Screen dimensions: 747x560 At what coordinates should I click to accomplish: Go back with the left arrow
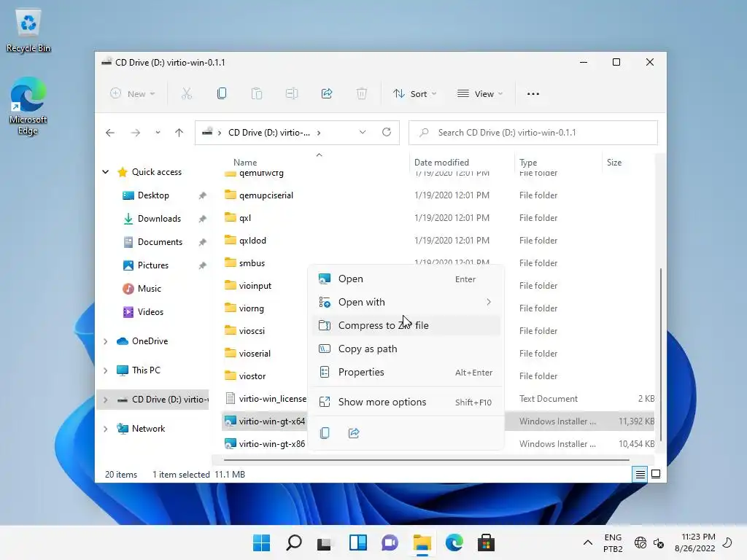point(110,133)
